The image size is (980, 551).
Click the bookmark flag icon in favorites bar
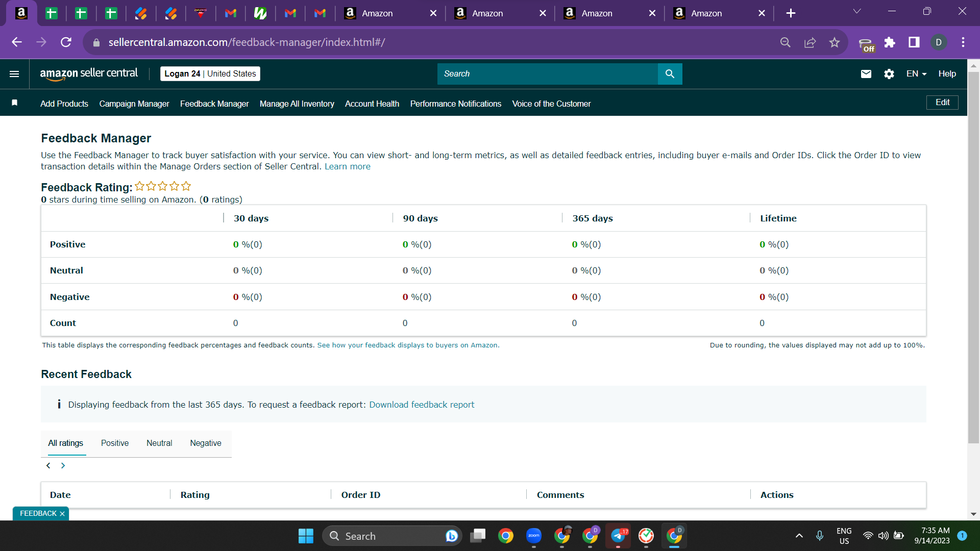click(15, 103)
